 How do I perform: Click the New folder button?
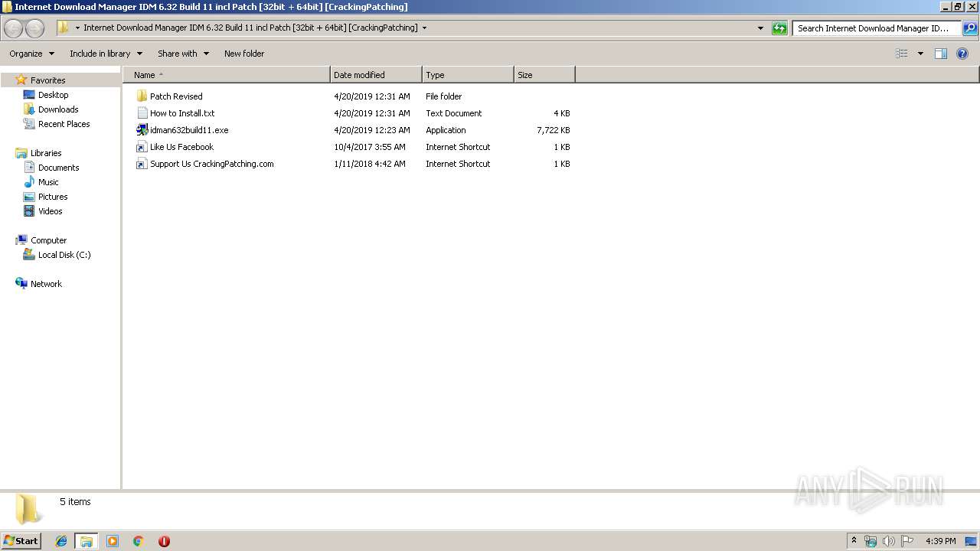[244, 54]
